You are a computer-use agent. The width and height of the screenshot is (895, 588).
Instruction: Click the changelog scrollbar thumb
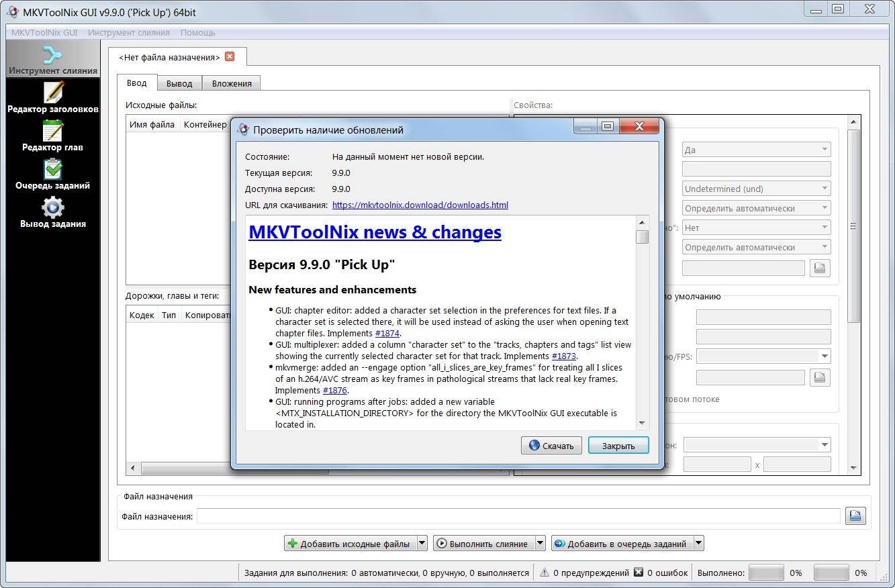[642, 237]
